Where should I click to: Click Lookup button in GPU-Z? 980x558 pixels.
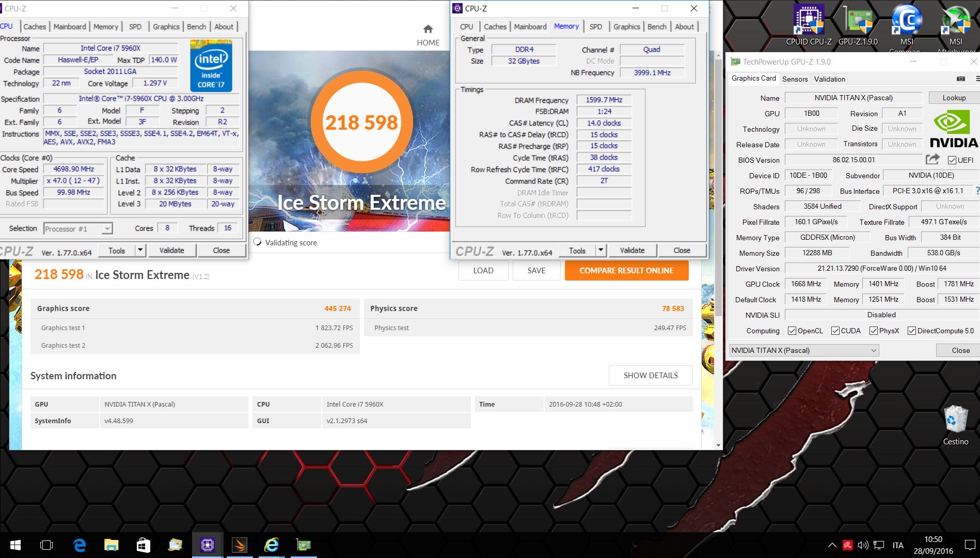(954, 98)
